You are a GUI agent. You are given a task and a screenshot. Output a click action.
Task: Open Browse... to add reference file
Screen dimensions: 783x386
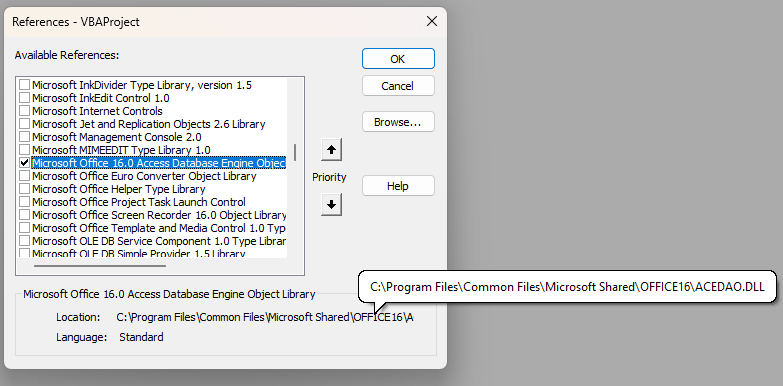tap(398, 122)
